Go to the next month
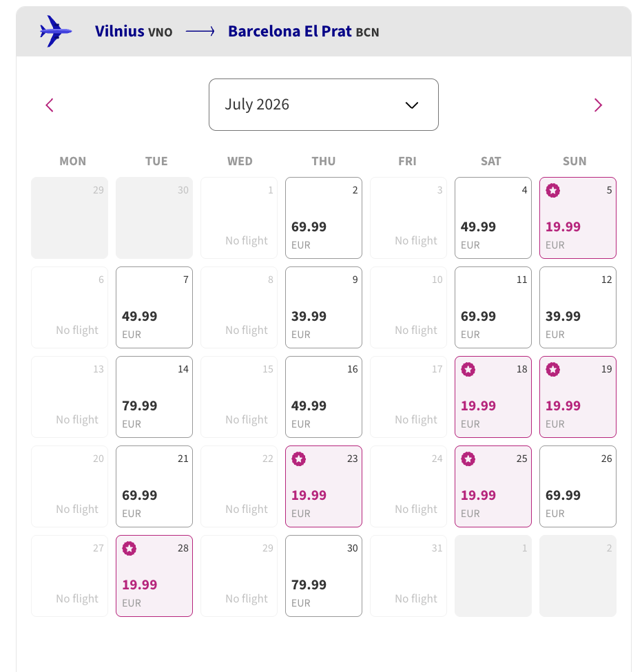 pos(598,105)
